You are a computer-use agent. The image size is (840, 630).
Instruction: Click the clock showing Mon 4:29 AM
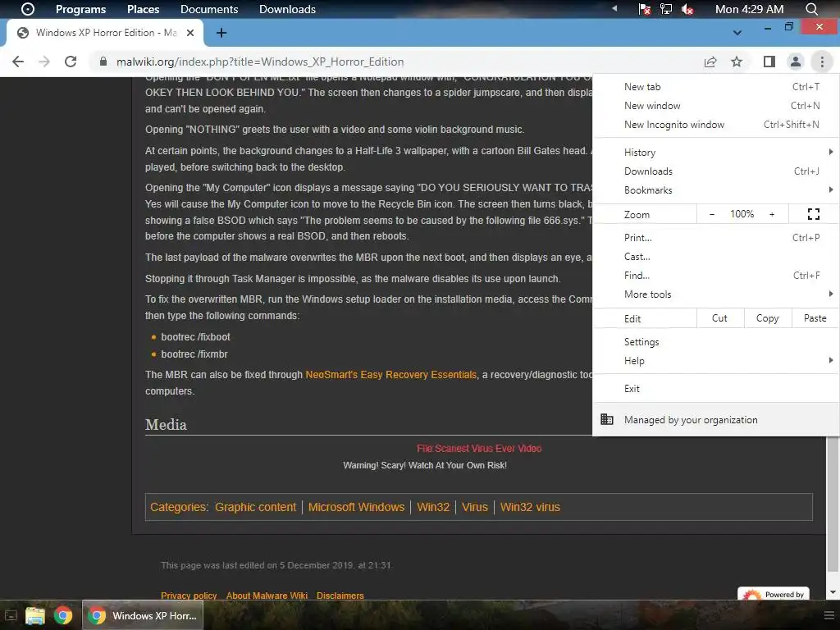[x=749, y=9]
